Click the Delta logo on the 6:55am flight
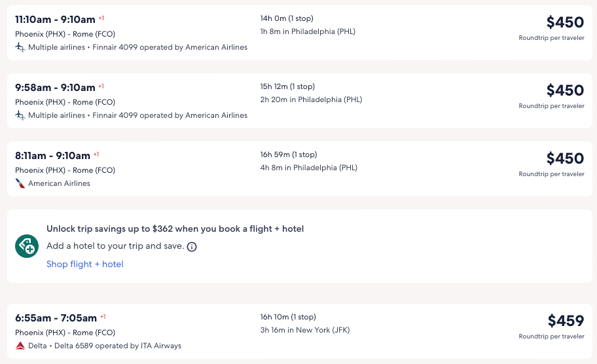The height and width of the screenshot is (364, 597). [20, 346]
